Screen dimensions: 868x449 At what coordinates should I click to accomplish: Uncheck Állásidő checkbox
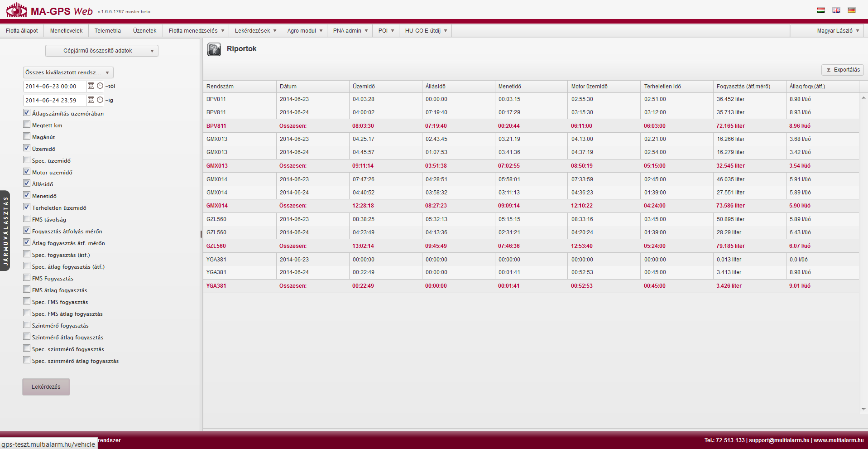click(27, 183)
